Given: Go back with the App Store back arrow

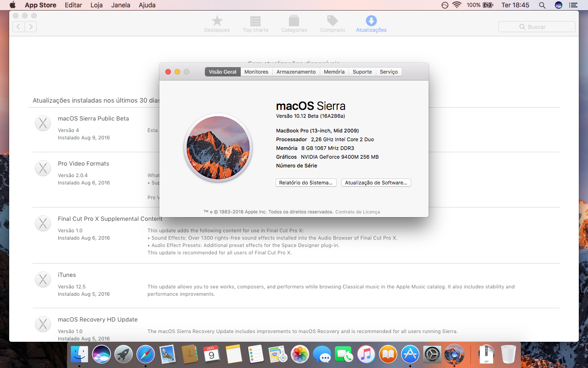Looking at the screenshot, I should click(18, 27).
